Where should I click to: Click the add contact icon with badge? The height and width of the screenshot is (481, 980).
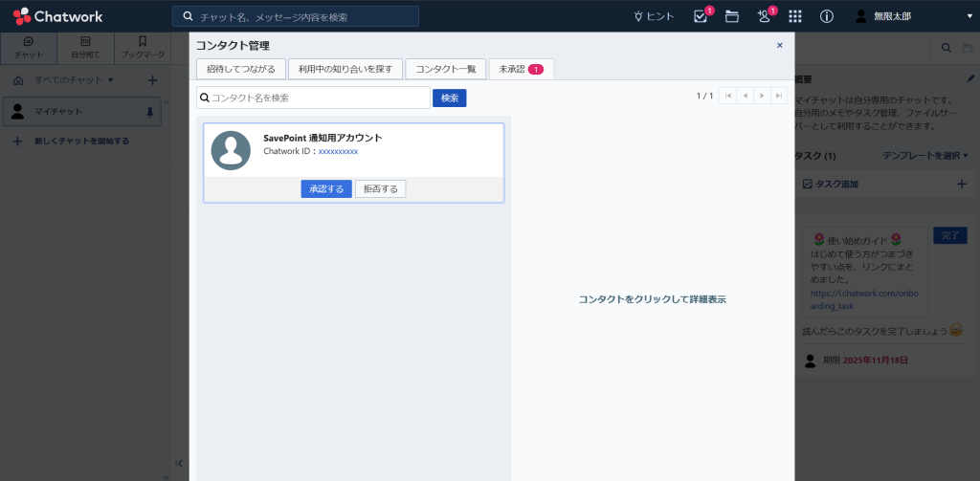point(764,16)
